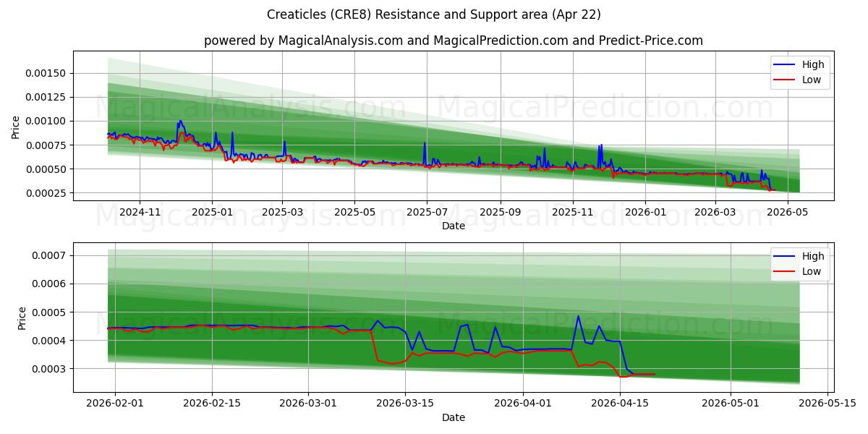
Task: Click the '2026-05-15' x-axis label
Action: click(827, 404)
